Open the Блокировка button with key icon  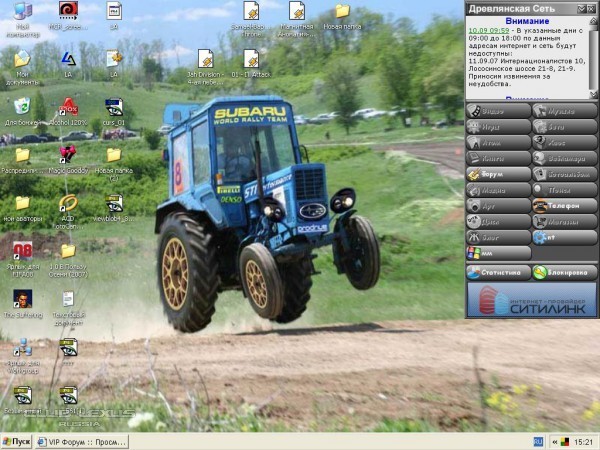tap(564, 272)
